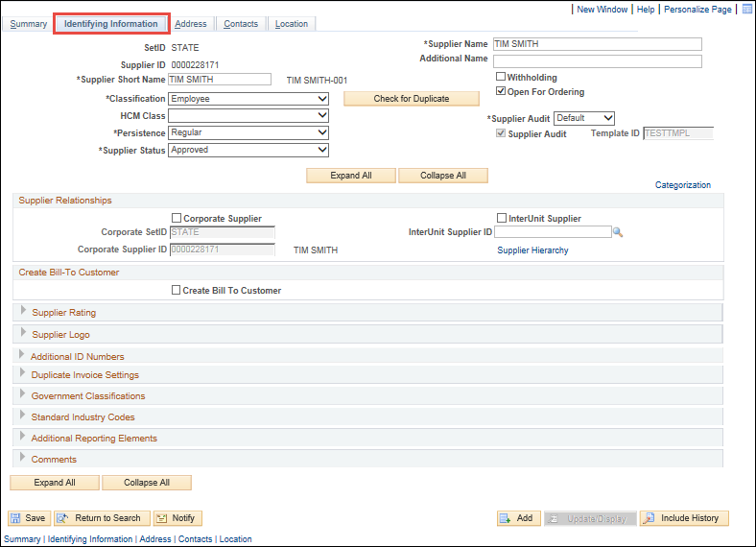Click the Update/Display button
Viewport: 756px width, 547px height.
point(590,518)
